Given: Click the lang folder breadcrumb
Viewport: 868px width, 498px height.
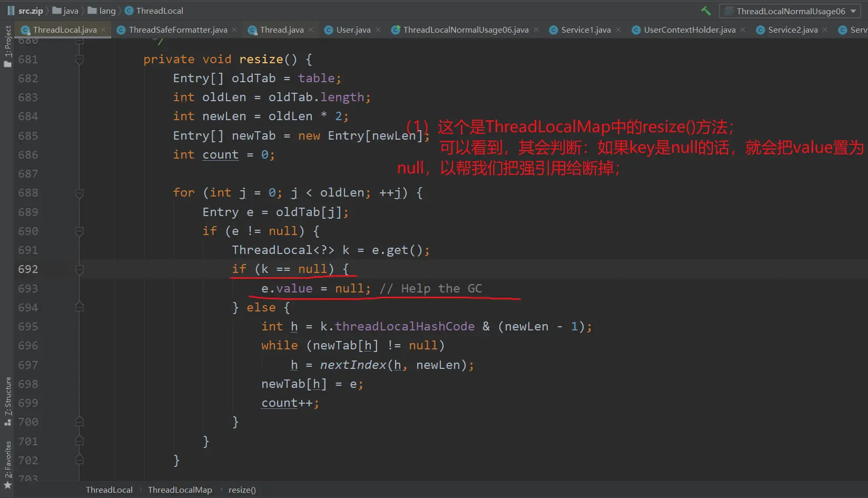Looking at the screenshot, I should (107, 11).
